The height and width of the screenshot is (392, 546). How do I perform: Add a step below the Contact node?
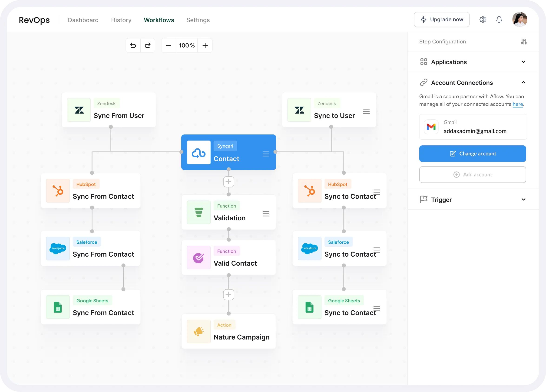[x=228, y=182]
